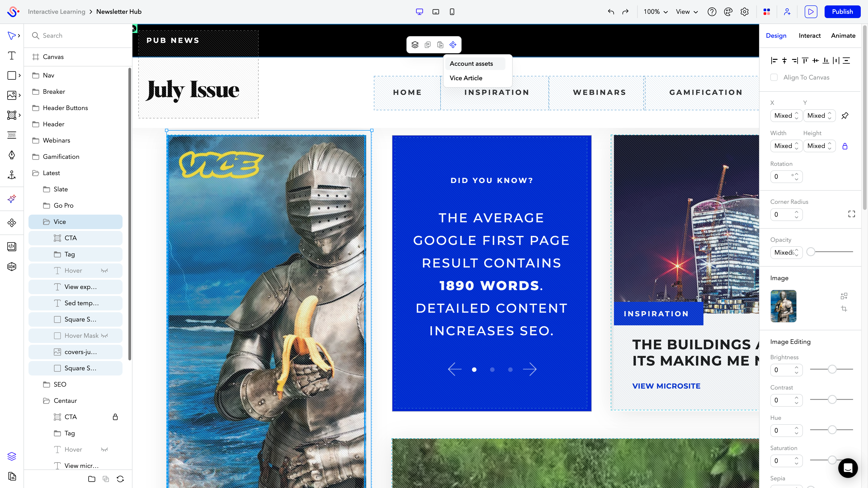Expand the Nav folder
The height and width of the screenshot is (488, 868).
[x=35, y=75]
